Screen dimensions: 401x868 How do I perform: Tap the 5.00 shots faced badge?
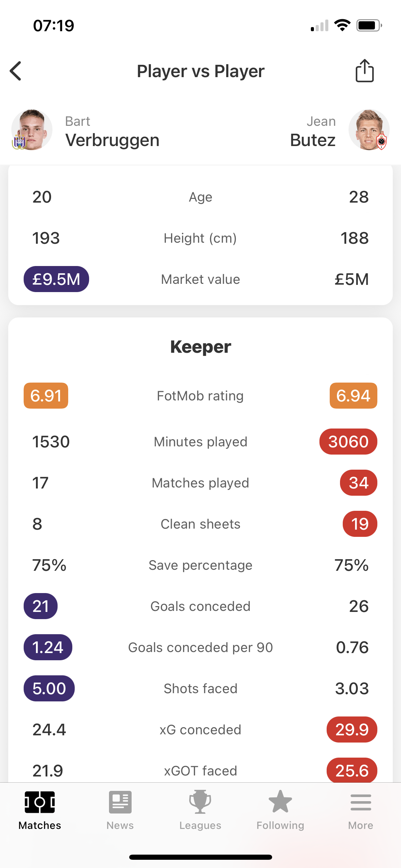(49, 688)
